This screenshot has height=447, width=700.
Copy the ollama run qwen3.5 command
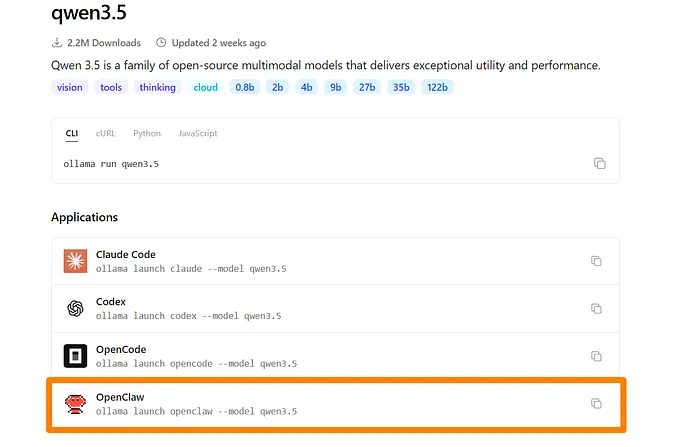coord(599,163)
